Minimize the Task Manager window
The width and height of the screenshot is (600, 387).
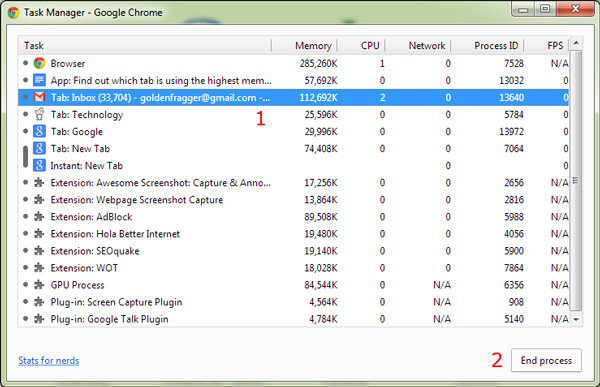[x=523, y=9]
